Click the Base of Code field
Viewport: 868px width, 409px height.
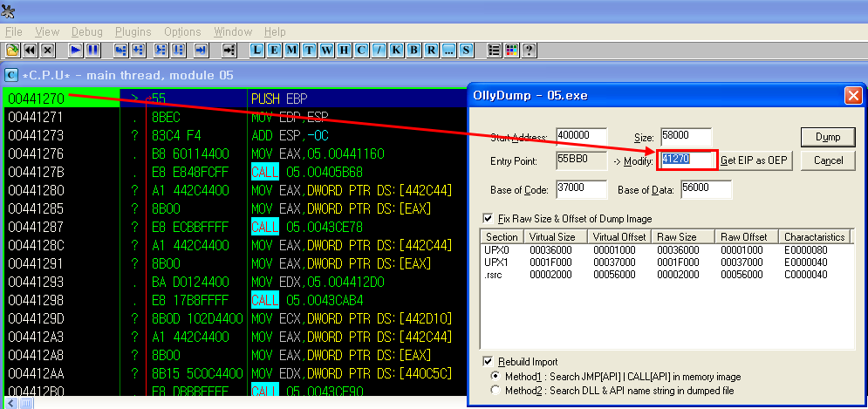point(582,189)
